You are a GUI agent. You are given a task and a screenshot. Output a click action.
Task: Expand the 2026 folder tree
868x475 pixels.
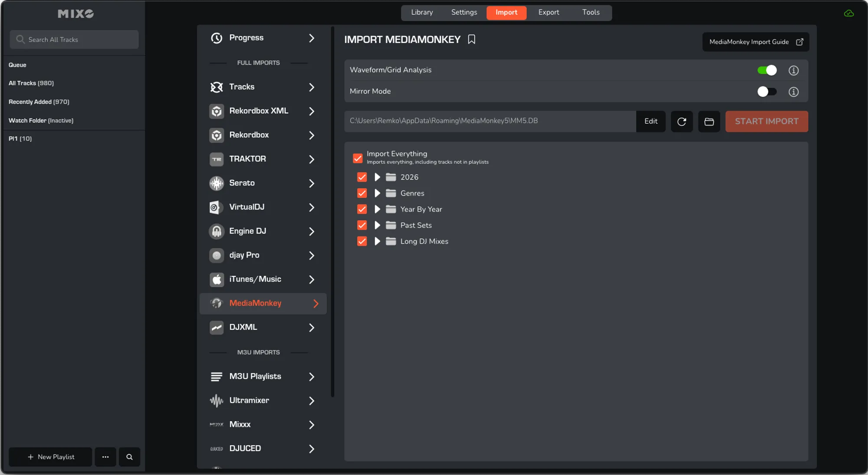pos(377,177)
